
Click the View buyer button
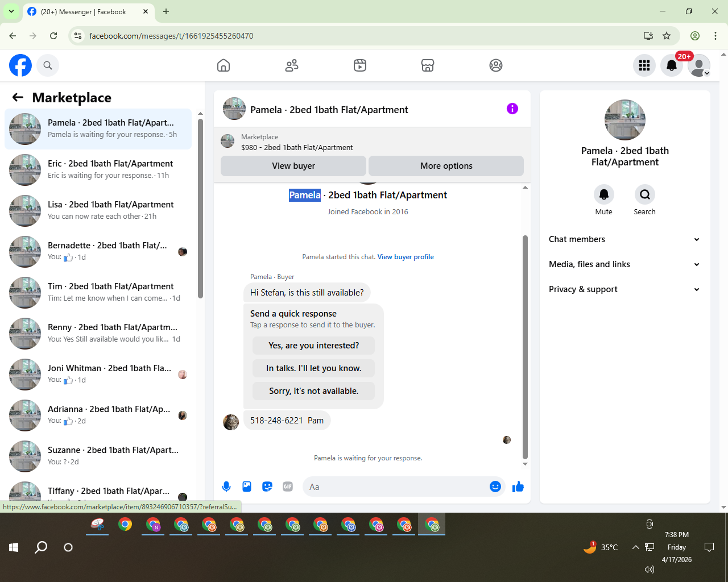293,166
